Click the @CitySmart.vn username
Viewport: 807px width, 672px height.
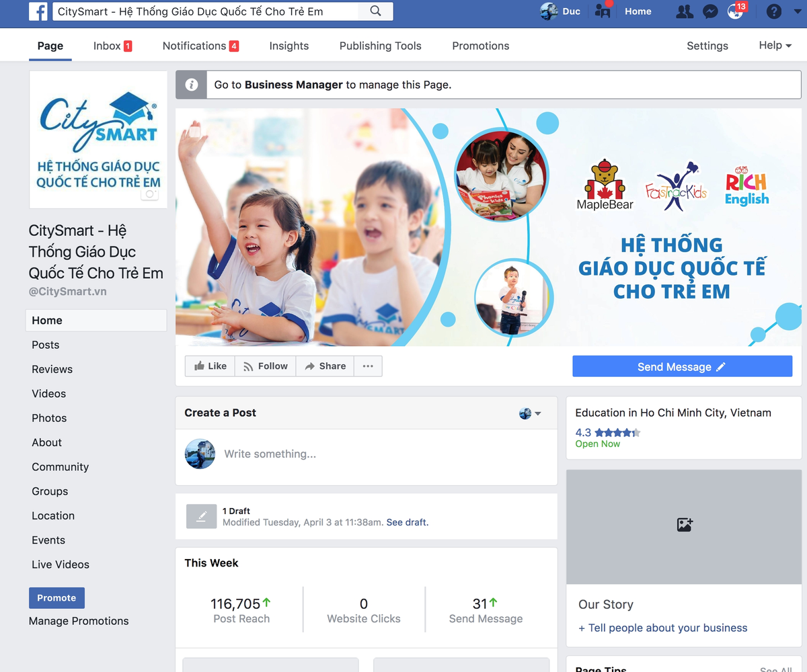point(67,292)
